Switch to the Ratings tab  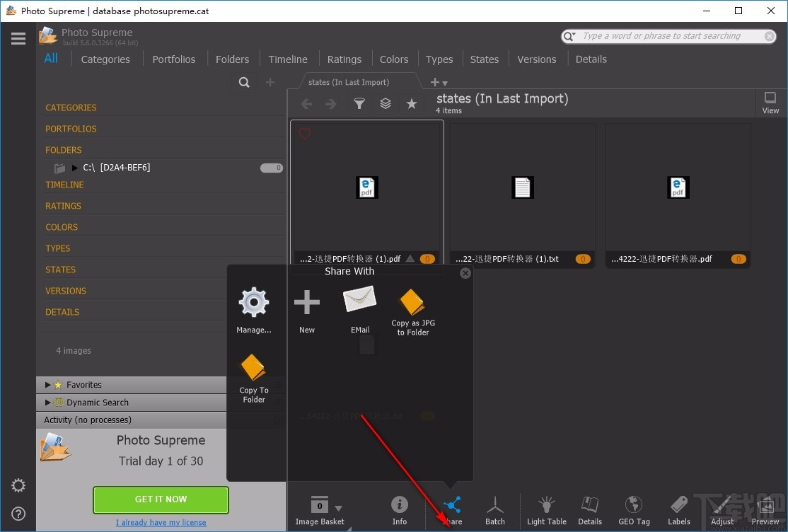pos(344,59)
